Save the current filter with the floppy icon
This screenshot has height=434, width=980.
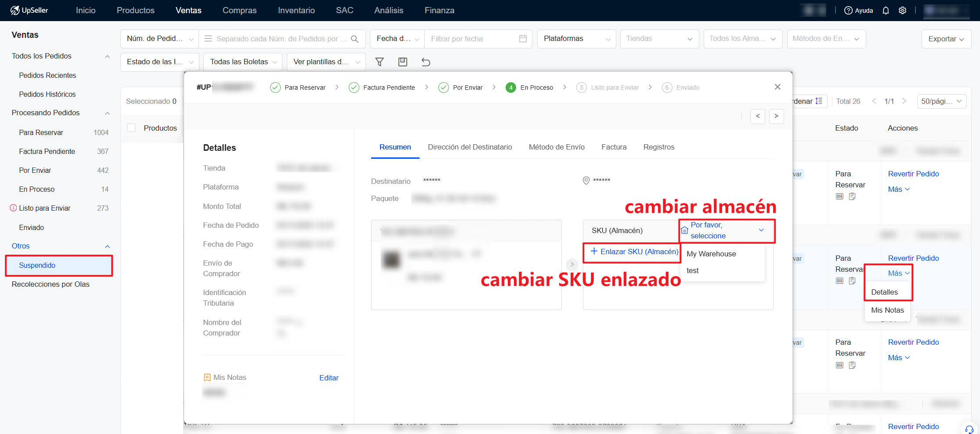pos(402,62)
